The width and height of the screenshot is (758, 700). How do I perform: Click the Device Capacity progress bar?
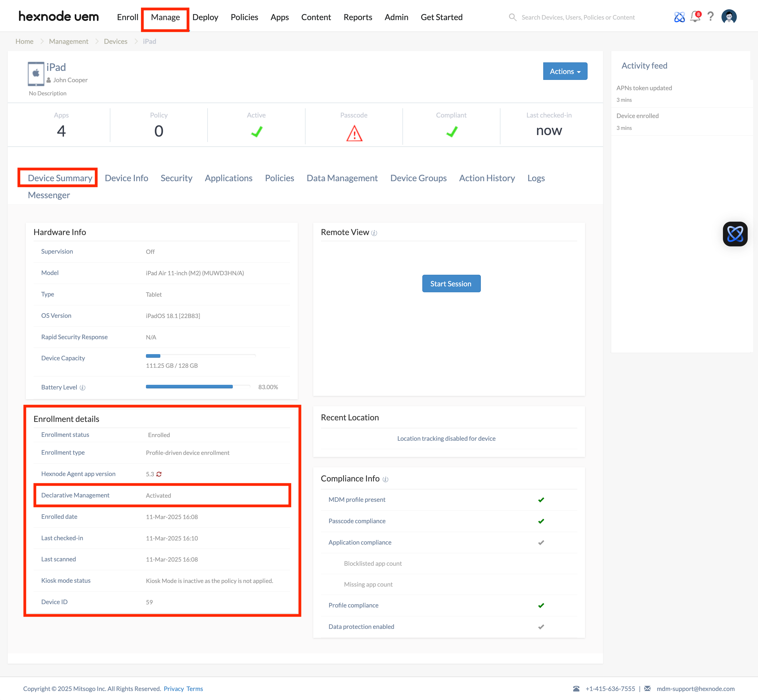point(201,356)
